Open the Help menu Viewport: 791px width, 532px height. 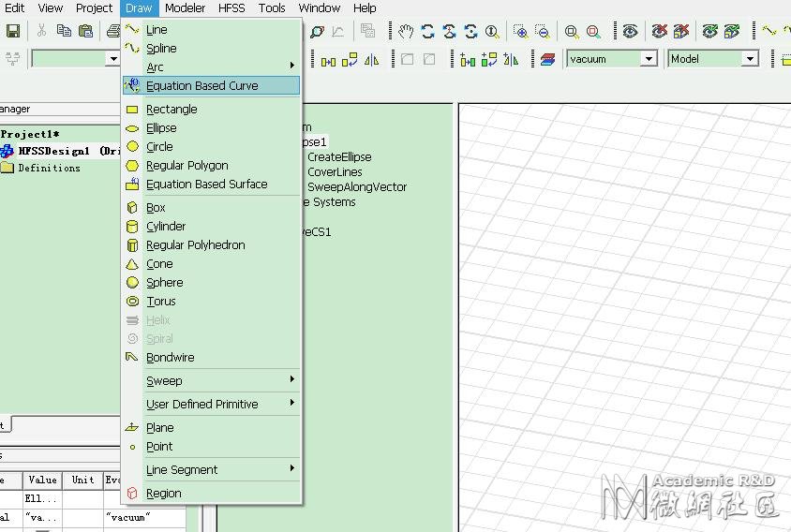coord(365,8)
